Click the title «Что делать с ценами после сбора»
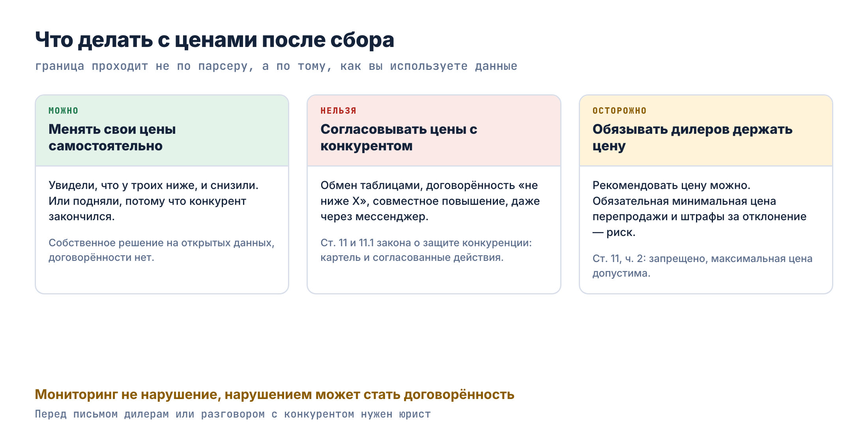Image resolution: width=868 pixels, height=442 pixels. click(x=215, y=40)
